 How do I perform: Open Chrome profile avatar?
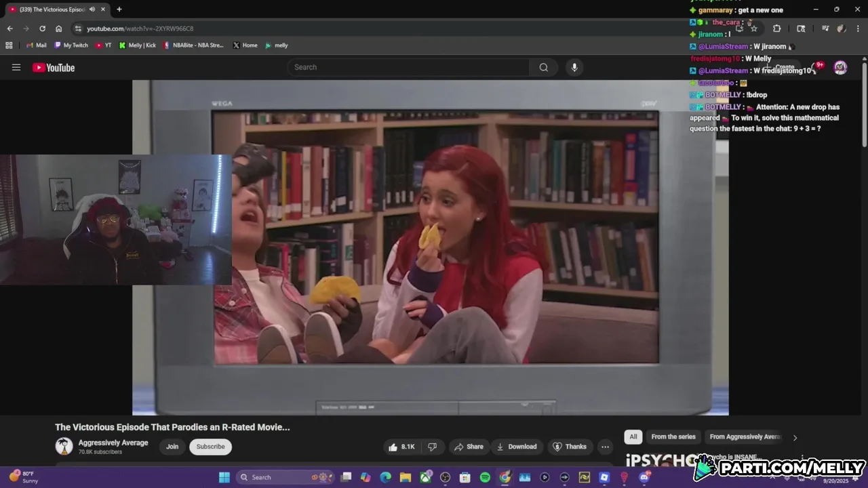(x=841, y=28)
